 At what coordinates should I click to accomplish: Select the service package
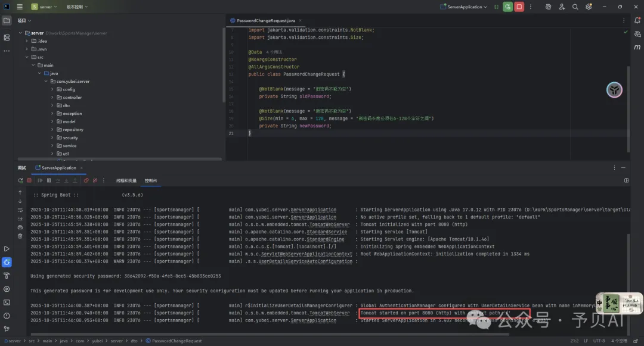click(67, 145)
